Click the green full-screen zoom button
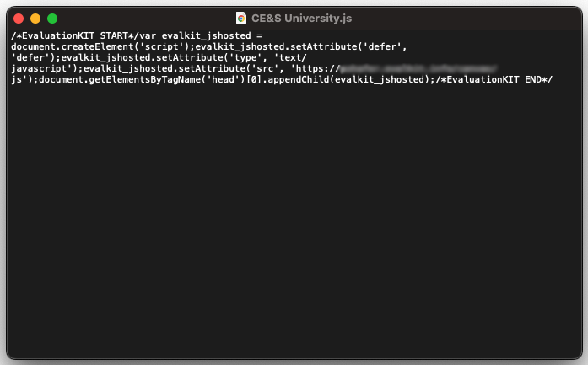 pyautogui.click(x=52, y=18)
